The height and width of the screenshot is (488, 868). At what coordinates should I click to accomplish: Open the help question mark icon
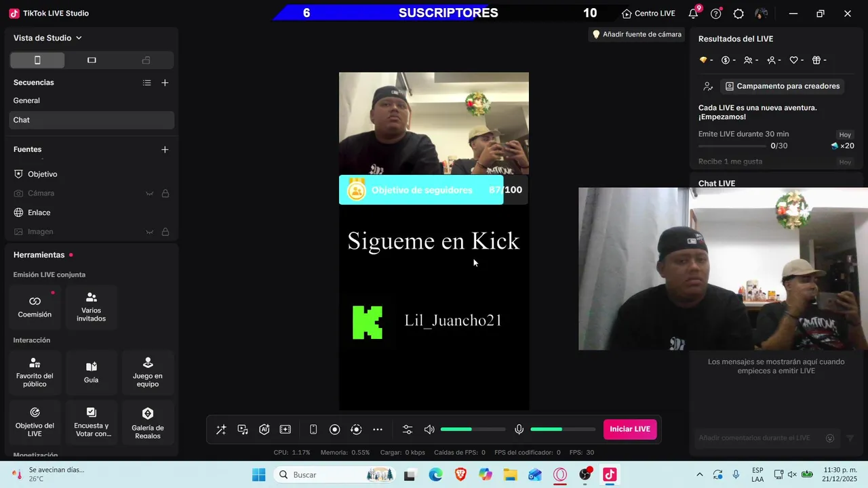tap(715, 14)
